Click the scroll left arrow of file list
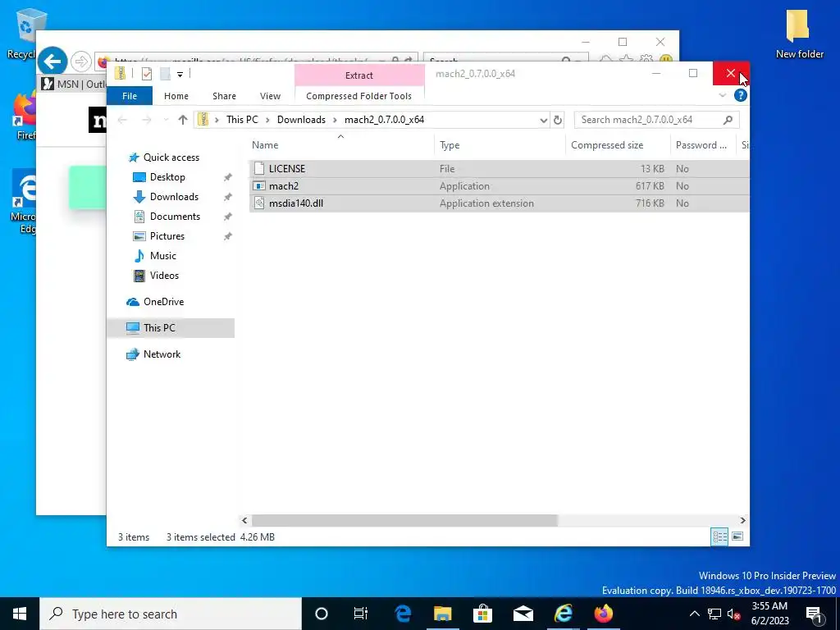The width and height of the screenshot is (840, 630). (x=244, y=520)
